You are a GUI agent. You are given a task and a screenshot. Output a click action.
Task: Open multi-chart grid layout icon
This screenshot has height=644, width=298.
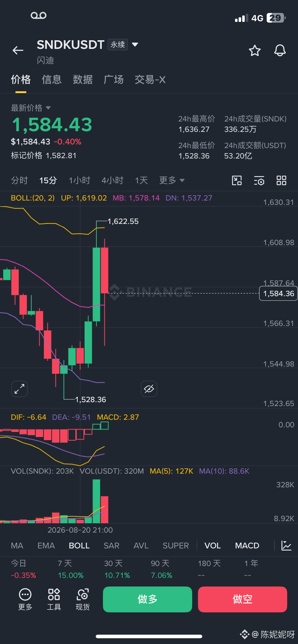tap(281, 180)
